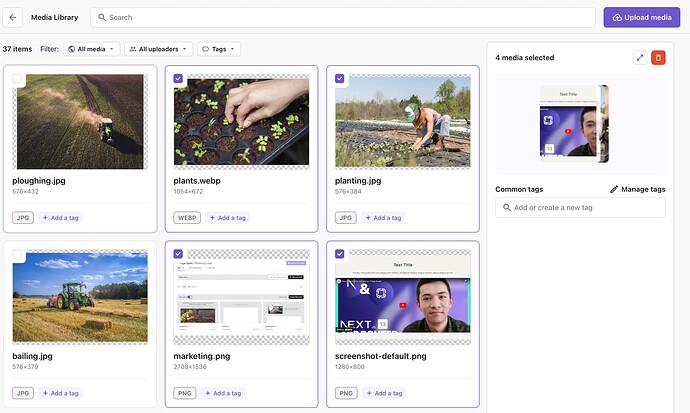Screen dimensions: 690x413
Task: Click the 2708×1536 dimensions text
Action: coord(190,367)
